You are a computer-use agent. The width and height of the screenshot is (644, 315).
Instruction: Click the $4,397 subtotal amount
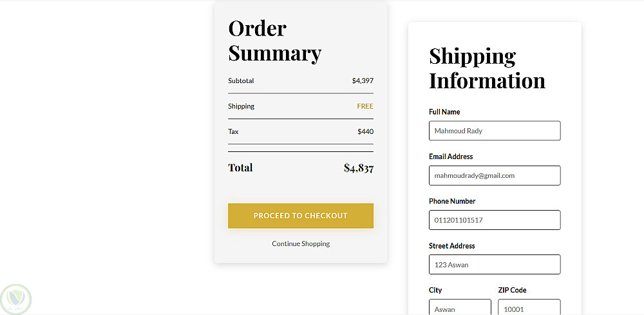tap(363, 81)
